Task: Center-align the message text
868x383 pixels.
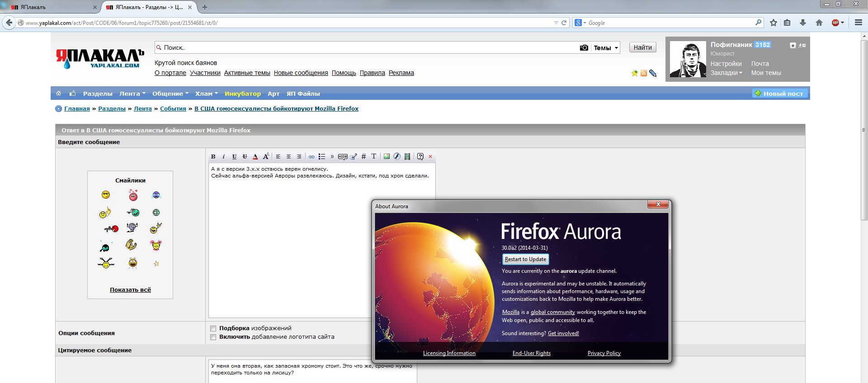Action: pyautogui.click(x=288, y=157)
